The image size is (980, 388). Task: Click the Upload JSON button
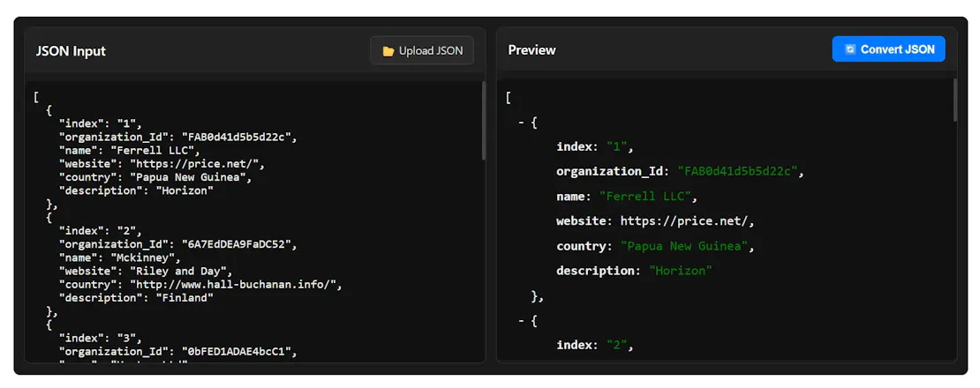422,50
